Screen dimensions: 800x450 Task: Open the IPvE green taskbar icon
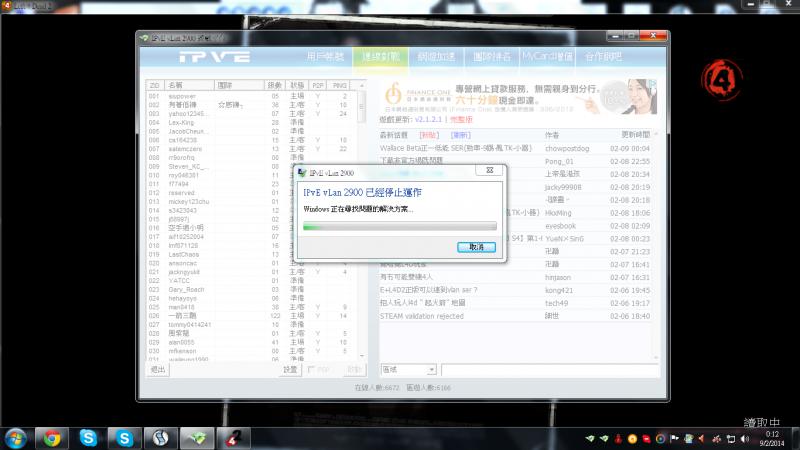coord(197,438)
